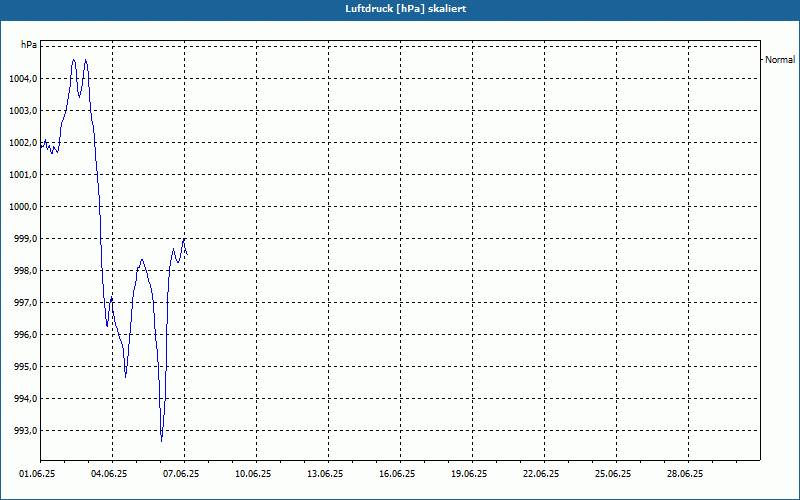Click the 07.06.25 date label
800x500 pixels.
181,474
